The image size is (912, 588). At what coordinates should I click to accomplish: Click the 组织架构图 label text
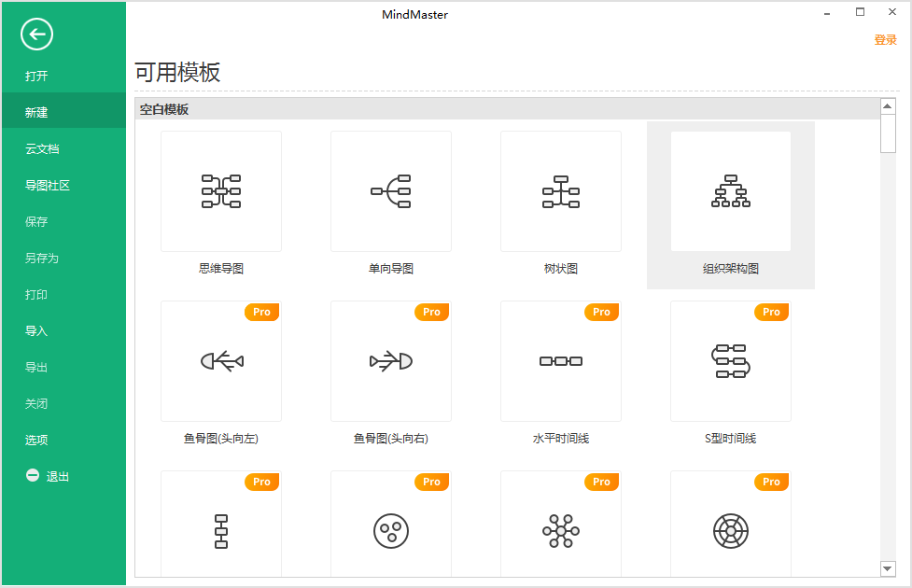[x=731, y=269]
